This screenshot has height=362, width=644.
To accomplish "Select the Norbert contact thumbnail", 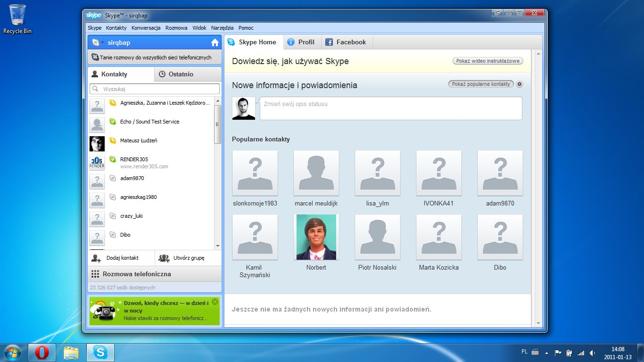I will coord(316,237).
